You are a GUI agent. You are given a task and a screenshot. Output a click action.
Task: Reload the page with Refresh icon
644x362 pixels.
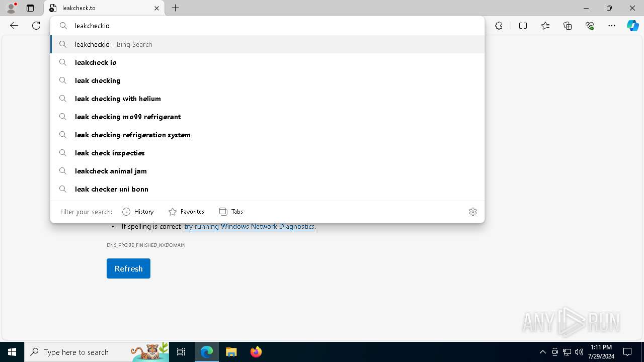[36, 26]
